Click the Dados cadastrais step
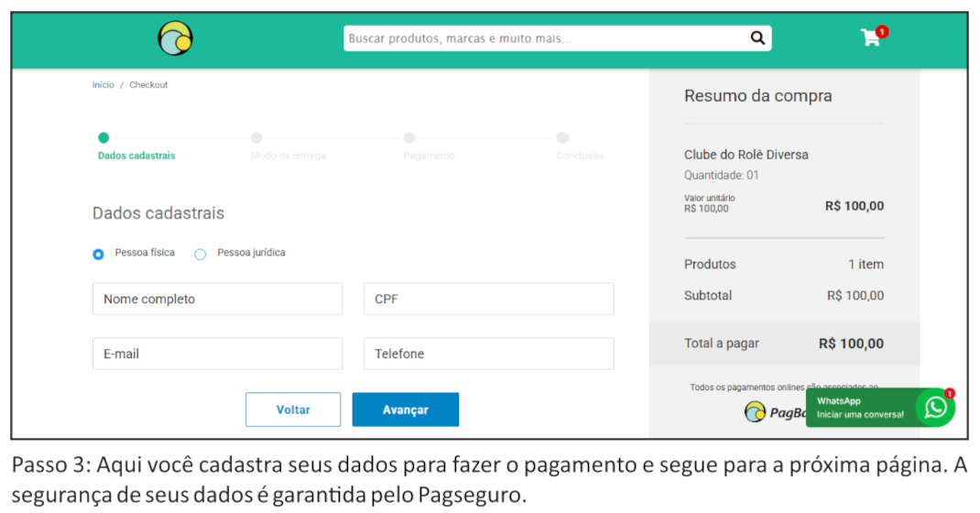The image size is (980, 513). tap(103, 138)
